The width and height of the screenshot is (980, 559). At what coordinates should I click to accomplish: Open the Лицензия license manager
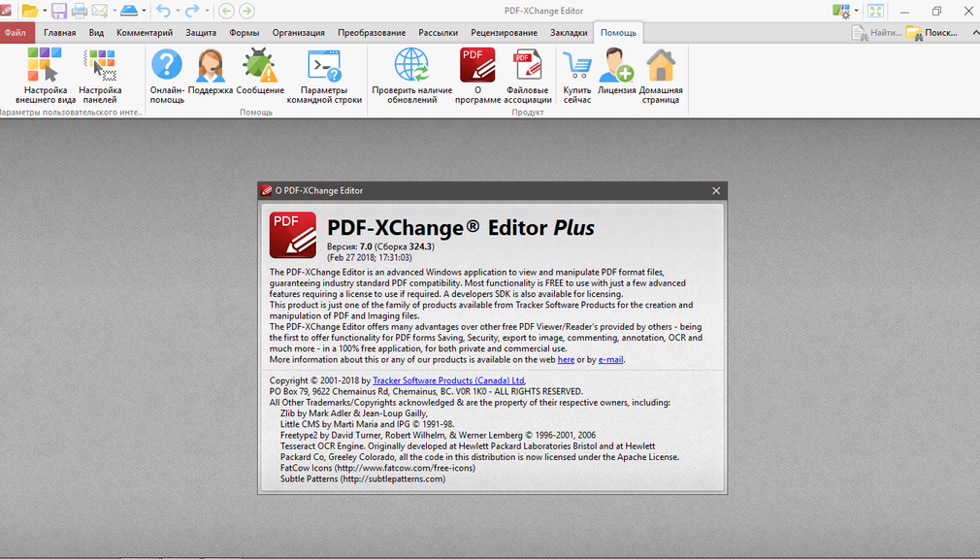pyautogui.click(x=616, y=72)
